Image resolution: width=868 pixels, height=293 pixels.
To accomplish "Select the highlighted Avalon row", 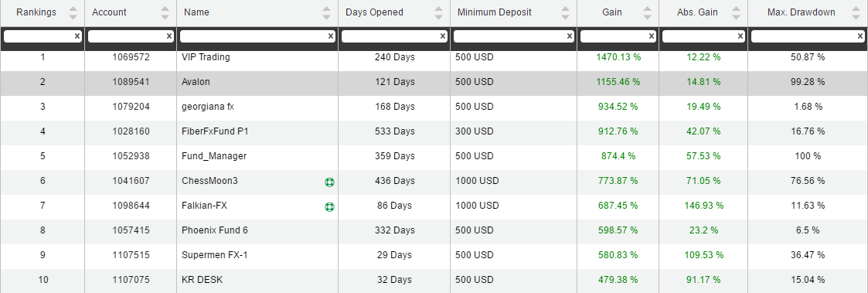I will tap(434, 83).
